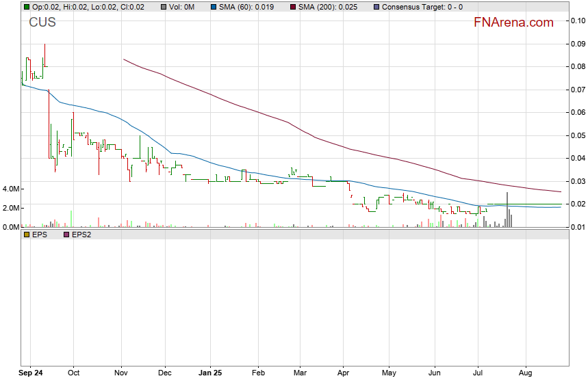The height and width of the screenshot is (387, 588).
Task: Select the Apr marker on the time axis
Action: click(344, 373)
